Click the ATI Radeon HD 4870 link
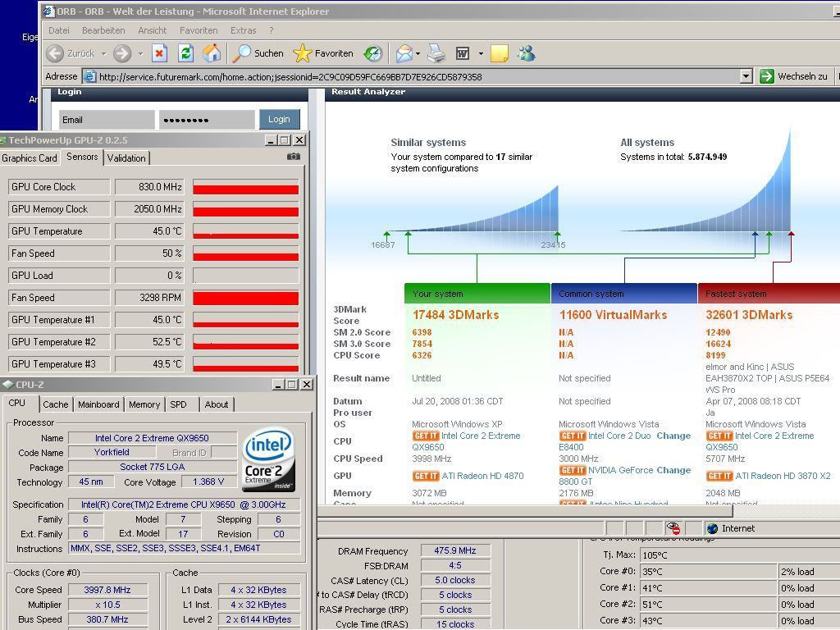The width and height of the screenshot is (840, 630). pyautogui.click(x=482, y=476)
